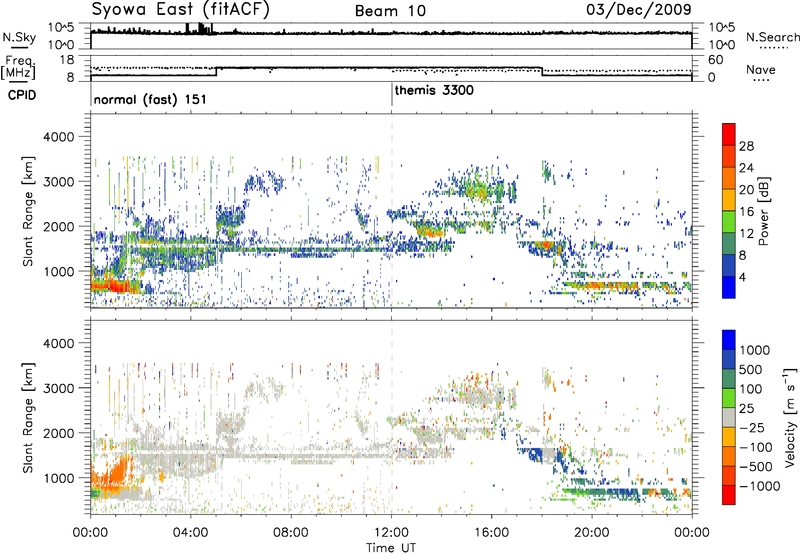Click the '1000' tick on the velocity scale

point(755,350)
